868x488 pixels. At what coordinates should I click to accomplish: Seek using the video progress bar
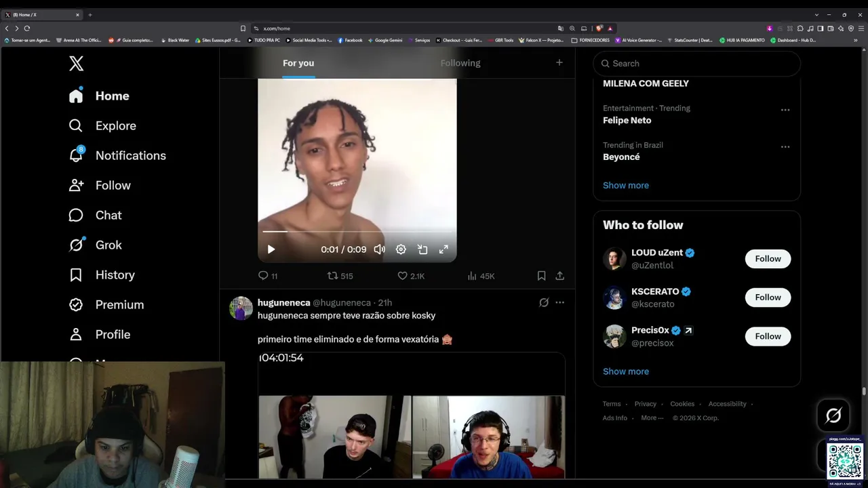click(x=357, y=231)
